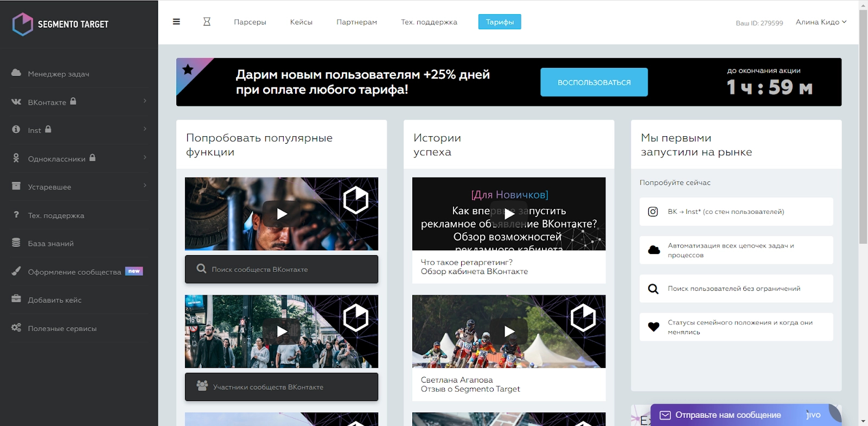Image resolution: width=868 pixels, height=426 pixels.
Task: Click the Одноклассники logo icon
Action: (x=16, y=158)
